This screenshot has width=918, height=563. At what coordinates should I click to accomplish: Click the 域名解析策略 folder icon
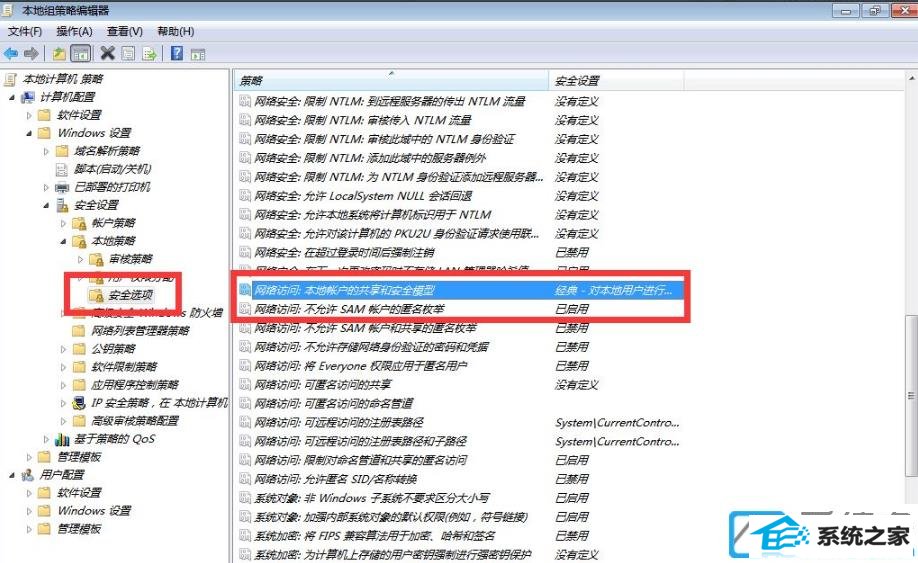pos(62,151)
